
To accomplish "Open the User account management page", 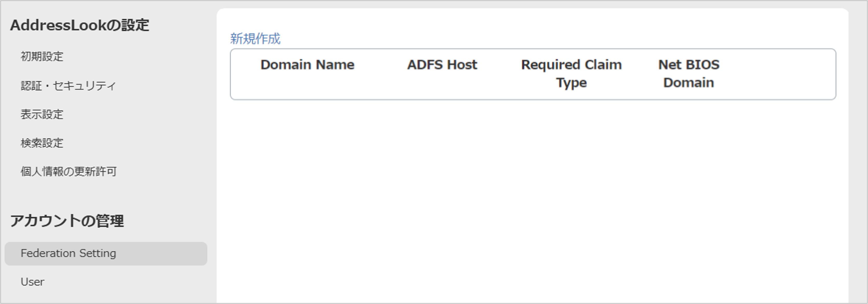I will pyautogui.click(x=32, y=282).
